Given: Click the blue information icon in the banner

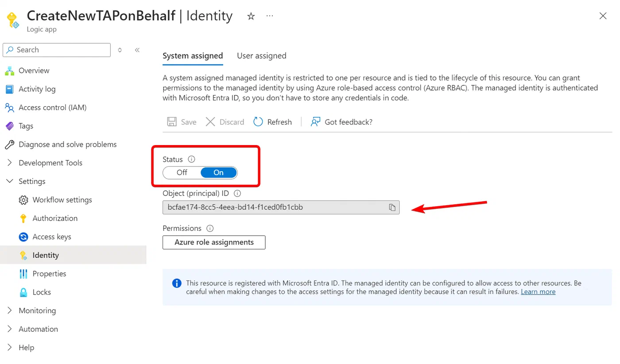Looking at the screenshot, I should coord(176,284).
